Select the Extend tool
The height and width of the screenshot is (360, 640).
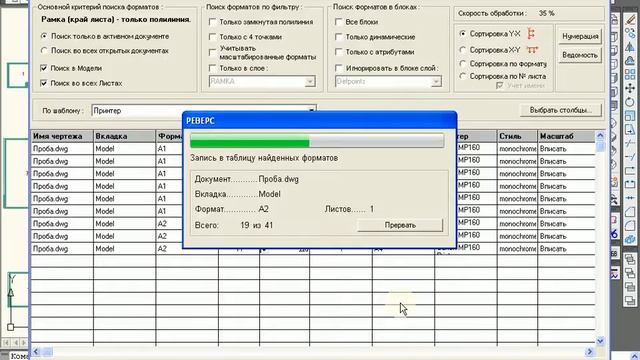[x=630, y=158]
